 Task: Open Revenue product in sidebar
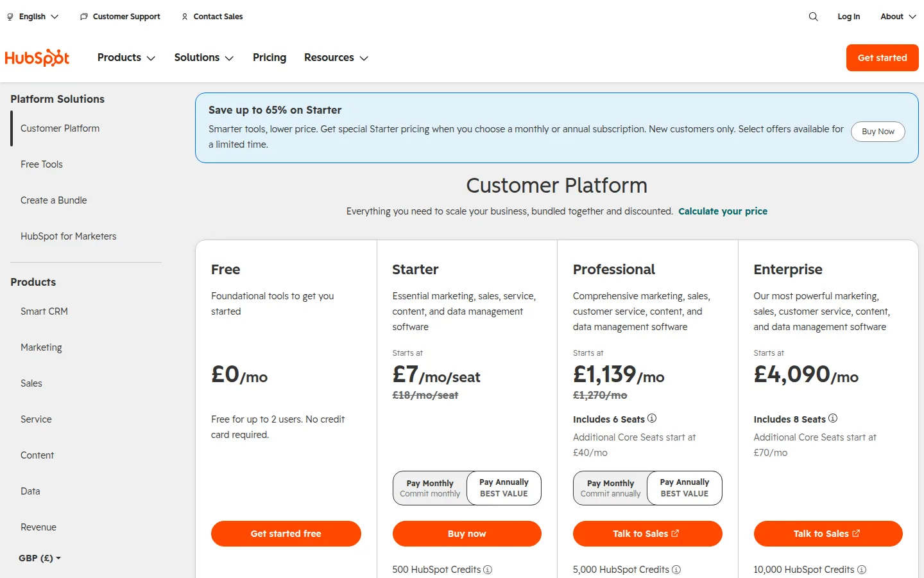[x=38, y=527]
